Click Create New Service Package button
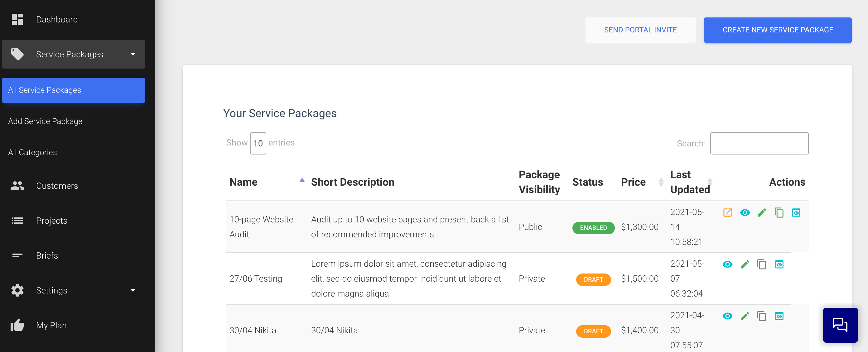 (777, 30)
